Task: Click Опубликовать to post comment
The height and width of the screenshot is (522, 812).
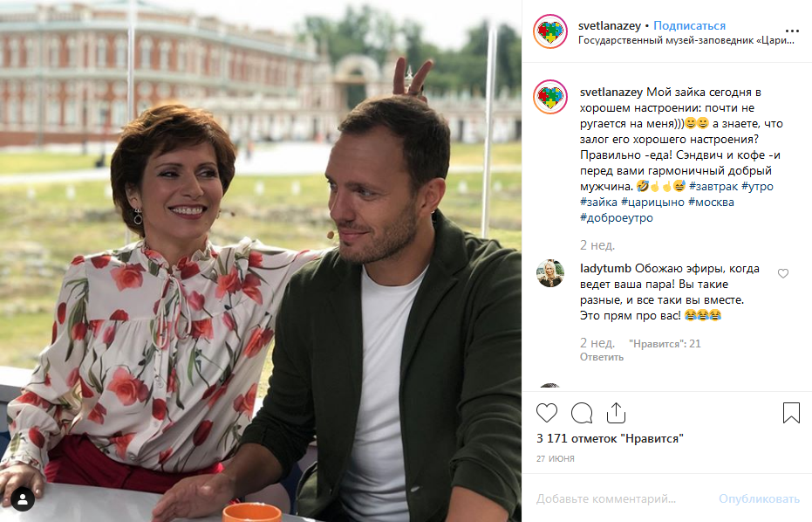Action: tap(759, 498)
